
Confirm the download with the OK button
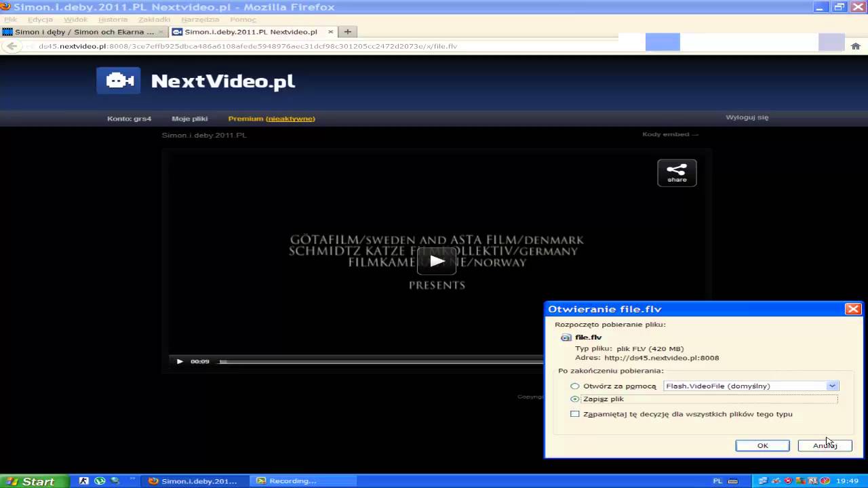pyautogui.click(x=762, y=445)
